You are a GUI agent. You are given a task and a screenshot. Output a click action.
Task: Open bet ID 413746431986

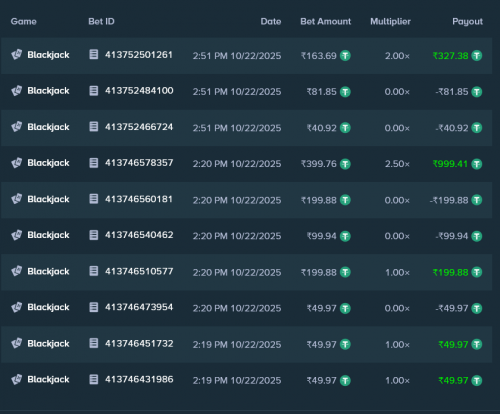[x=139, y=379]
